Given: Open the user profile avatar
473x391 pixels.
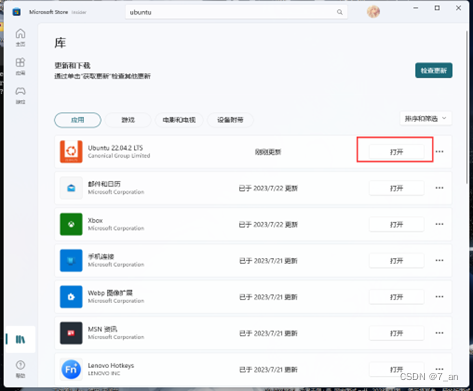Looking at the screenshot, I should click(373, 12).
